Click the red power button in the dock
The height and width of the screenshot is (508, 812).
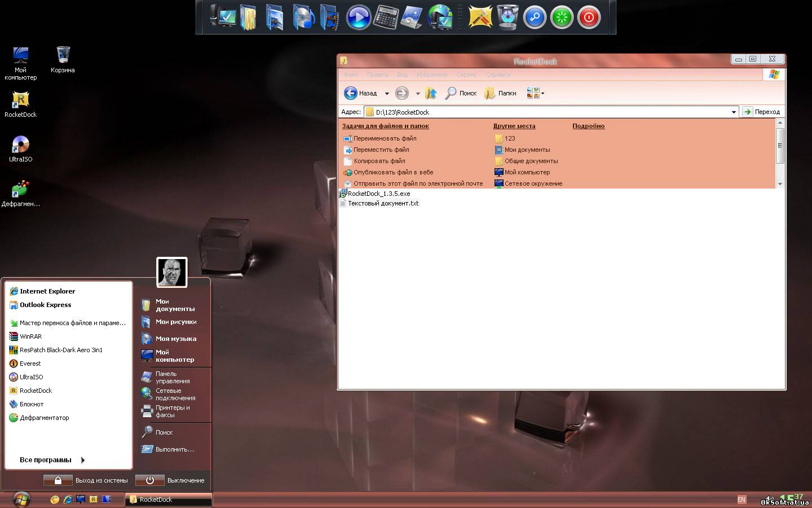pyautogui.click(x=589, y=17)
